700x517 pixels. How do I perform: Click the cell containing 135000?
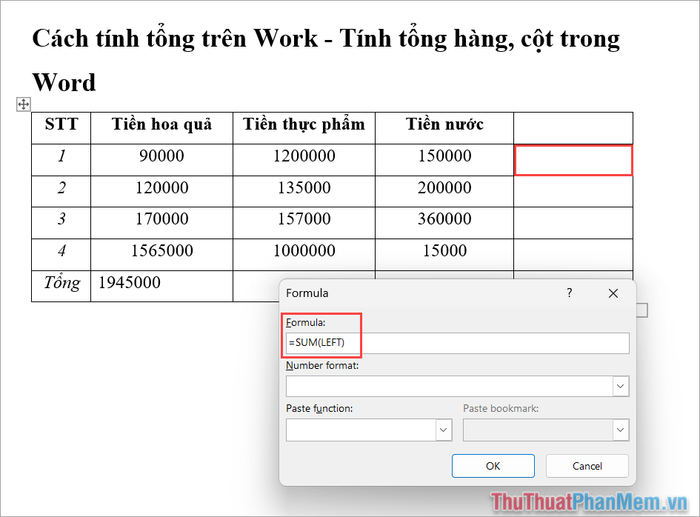click(x=304, y=192)
